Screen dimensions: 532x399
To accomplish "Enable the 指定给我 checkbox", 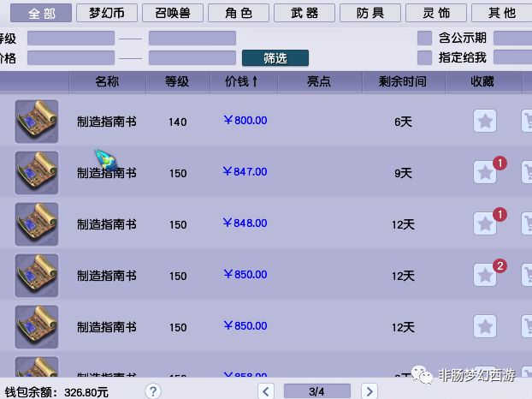I will coord(424,57).
